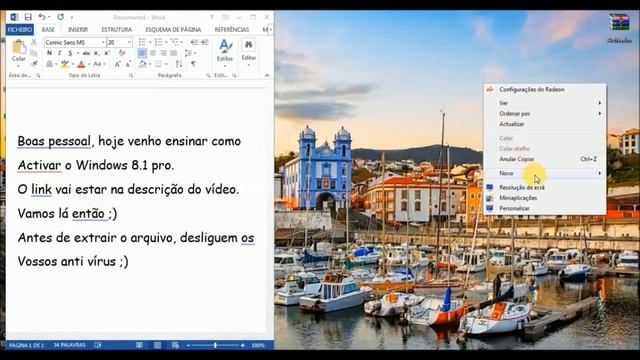Open the desktop icon in the top-right corner
The height and width of the screenshot is (360, 640).
click(x=619, y=28)
